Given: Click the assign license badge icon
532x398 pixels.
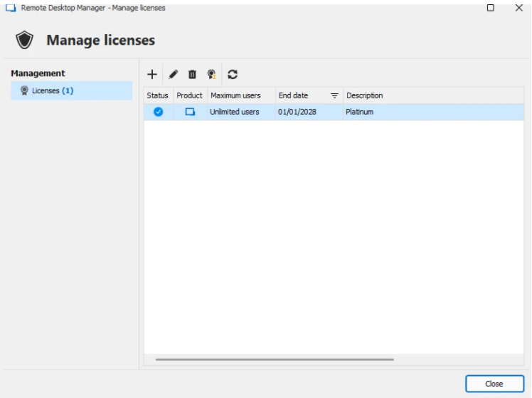Looking at the screenshot, I should pyautogui.click(x=211, y=74).
